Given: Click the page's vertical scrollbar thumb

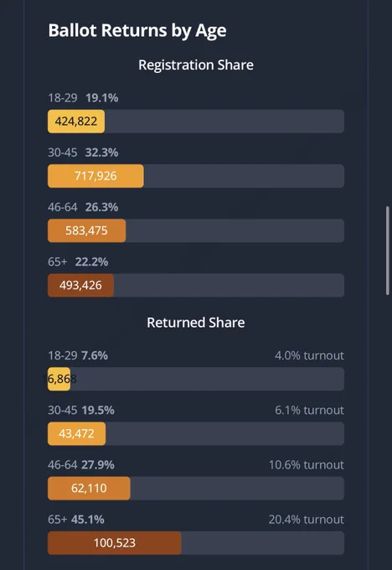Looking at the screenshot, I should coord(388,251).
